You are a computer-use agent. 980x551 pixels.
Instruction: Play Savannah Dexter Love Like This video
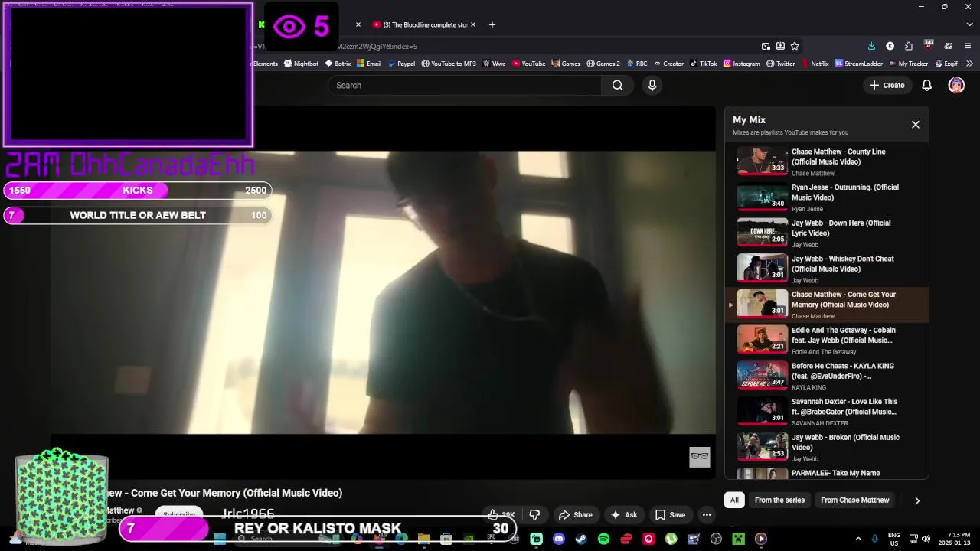826,412
